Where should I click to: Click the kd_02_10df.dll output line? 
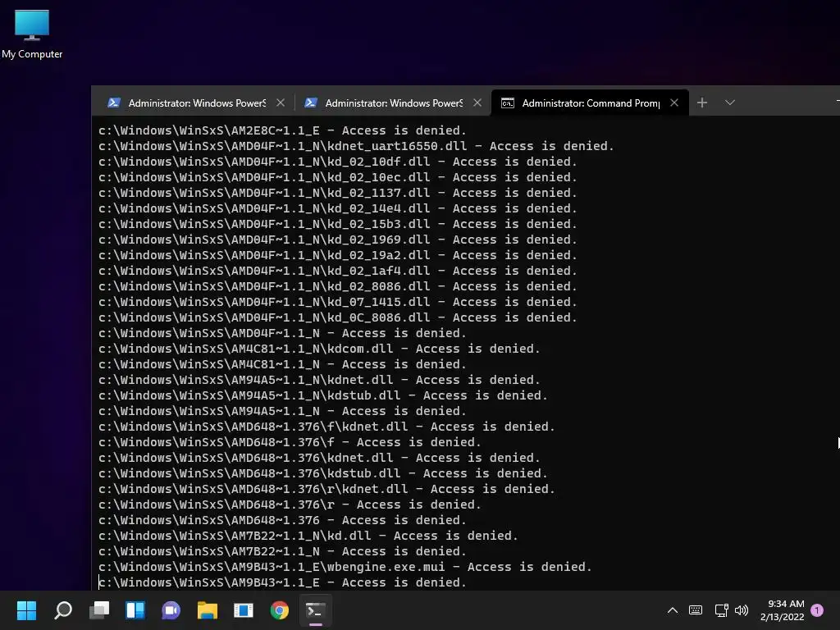coord(337,162)
